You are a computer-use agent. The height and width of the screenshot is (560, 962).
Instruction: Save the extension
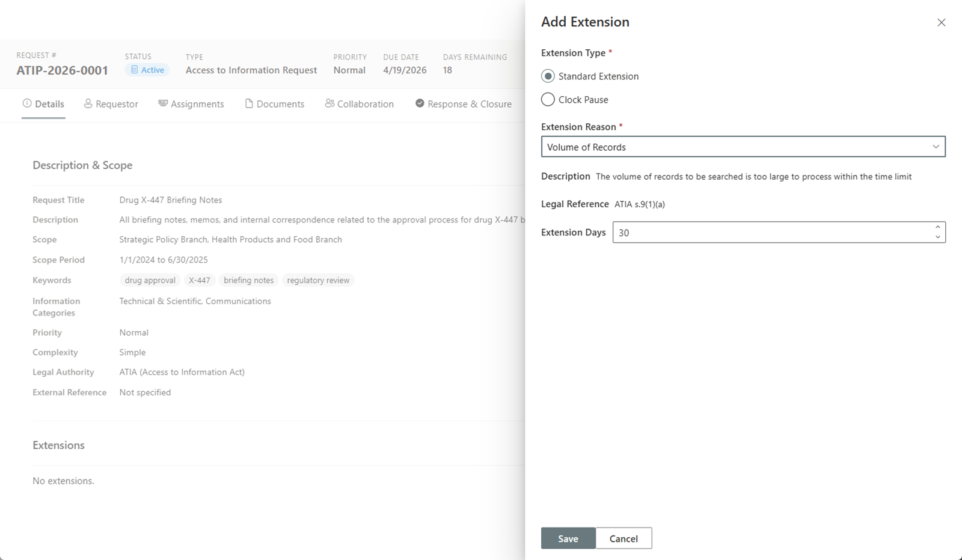tap(568, 538)
